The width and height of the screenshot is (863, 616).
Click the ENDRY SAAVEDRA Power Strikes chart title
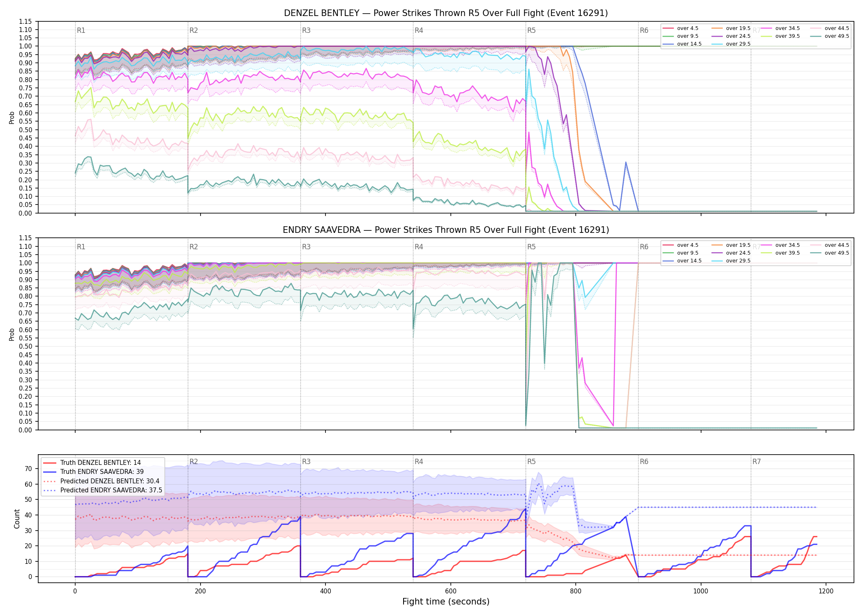(446, 230)
